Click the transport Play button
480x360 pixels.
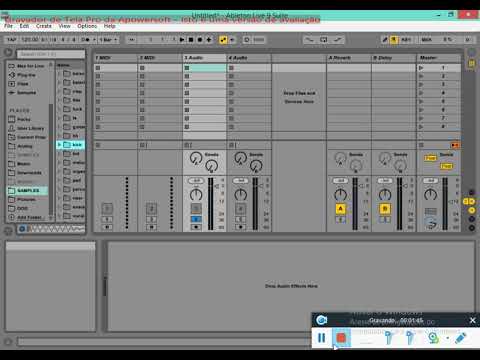tap(182, 40)
